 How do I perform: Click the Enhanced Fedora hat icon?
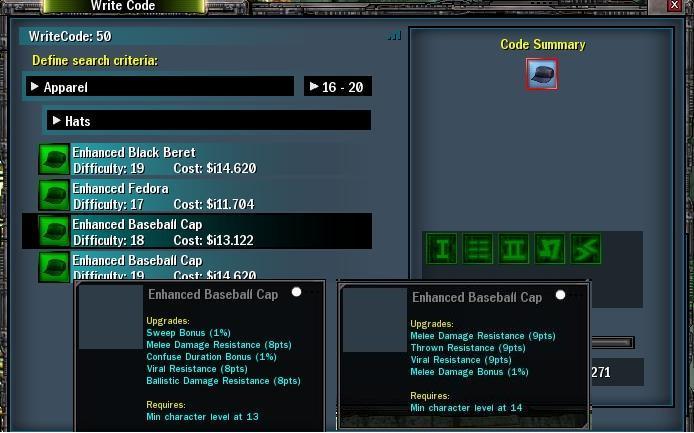pos(54,196)
